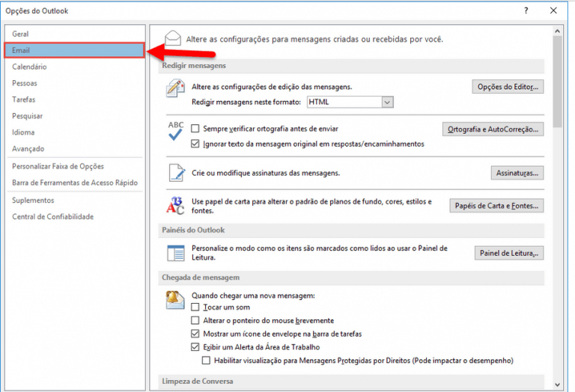The height and width of the screenshot is (392, 575).
Task: Close the Opções do Outlook dialog
Action: (553, 10)
